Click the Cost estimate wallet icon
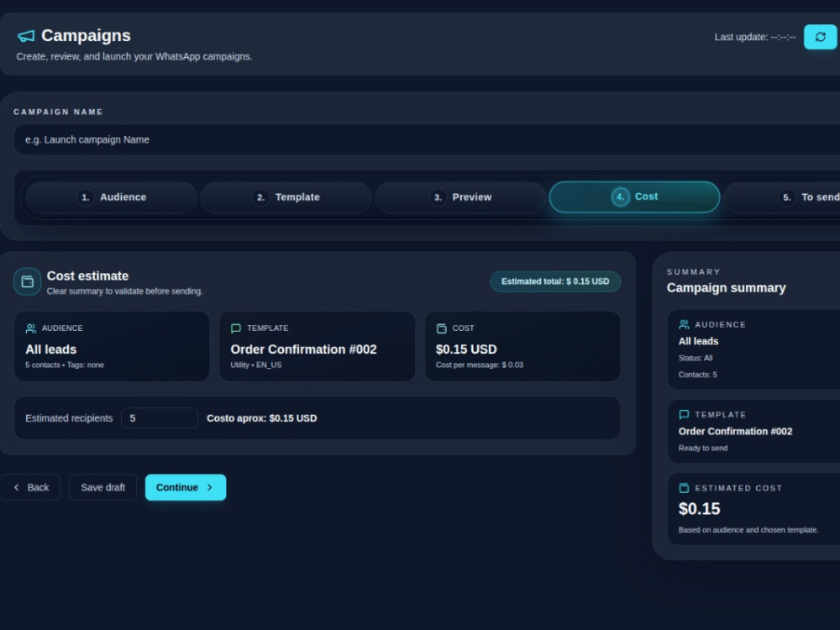This screenshot has width=840, height=630. (28, 281)
